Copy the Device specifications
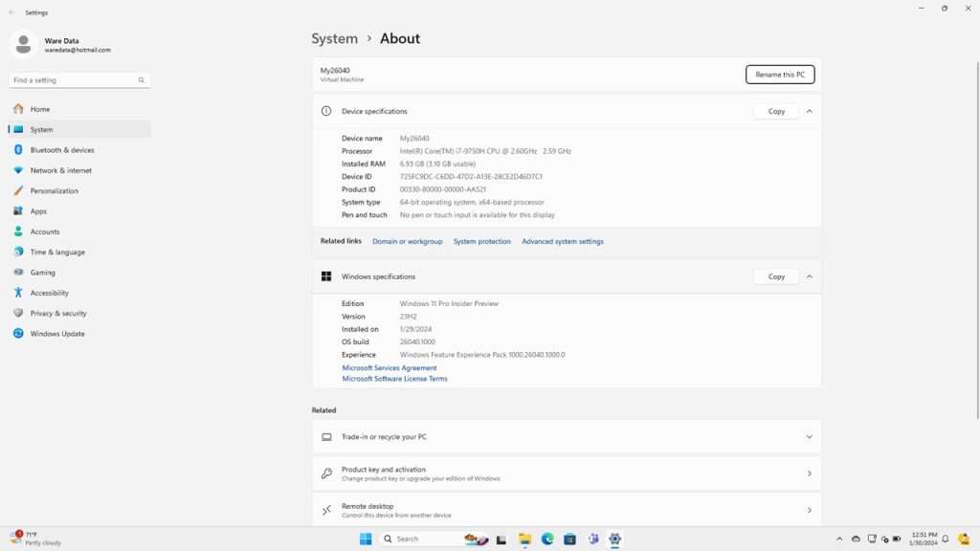The height and width of the screenshot is (551, 980). click(776, 111)
